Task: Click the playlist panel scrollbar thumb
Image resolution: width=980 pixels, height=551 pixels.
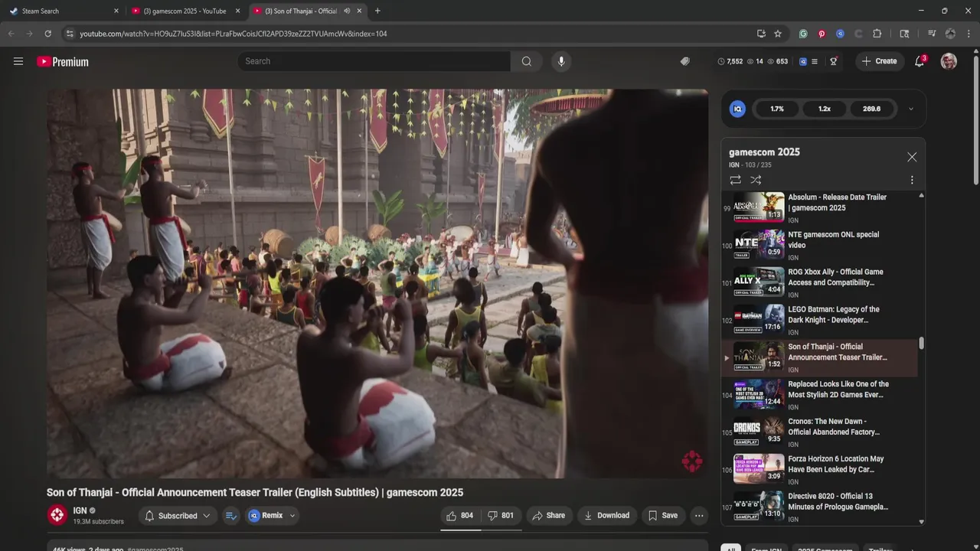Action: pyautogui.click(x=921, y=344)
